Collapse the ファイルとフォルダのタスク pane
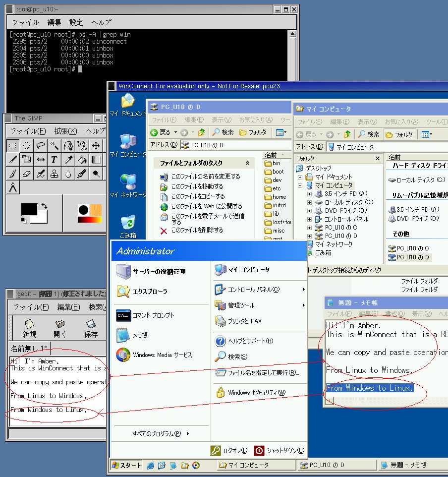This screenshot has width=448, height=477. coord(248,163)
